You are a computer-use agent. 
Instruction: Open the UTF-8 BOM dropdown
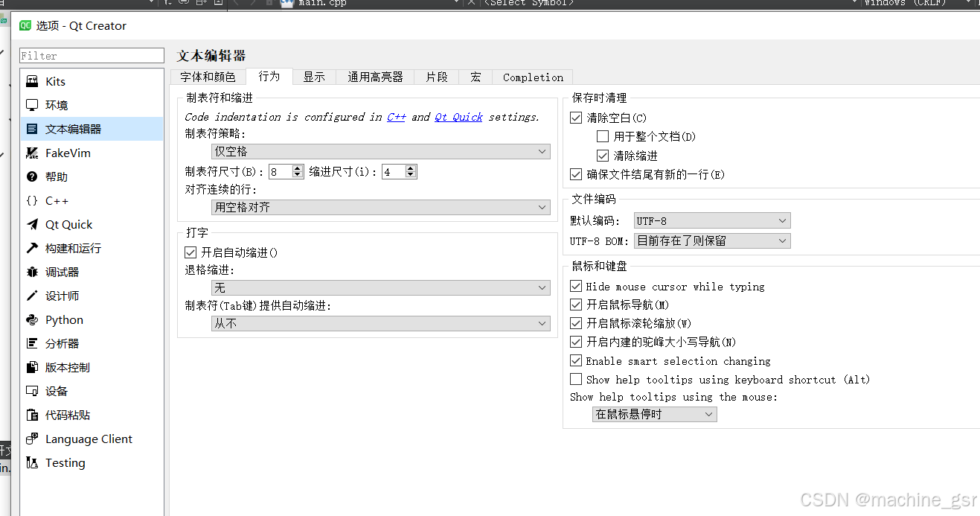point(712,241)
